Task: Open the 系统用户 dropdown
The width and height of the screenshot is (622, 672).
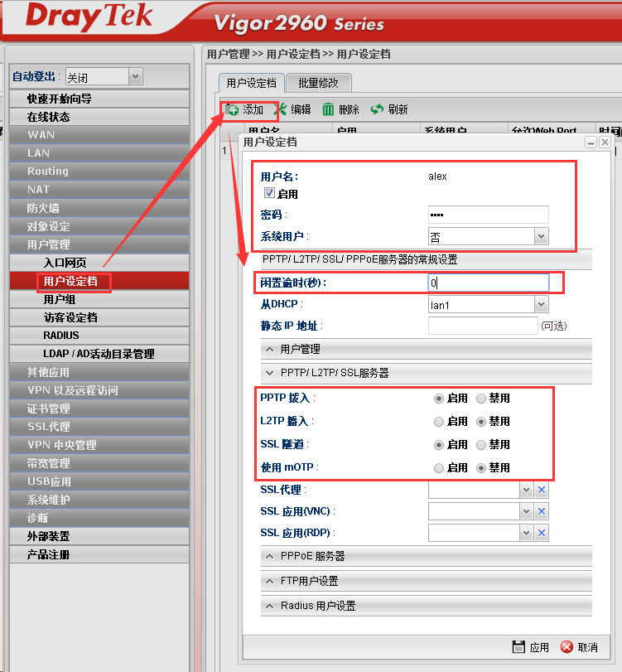Action: (x=542, y=237)
